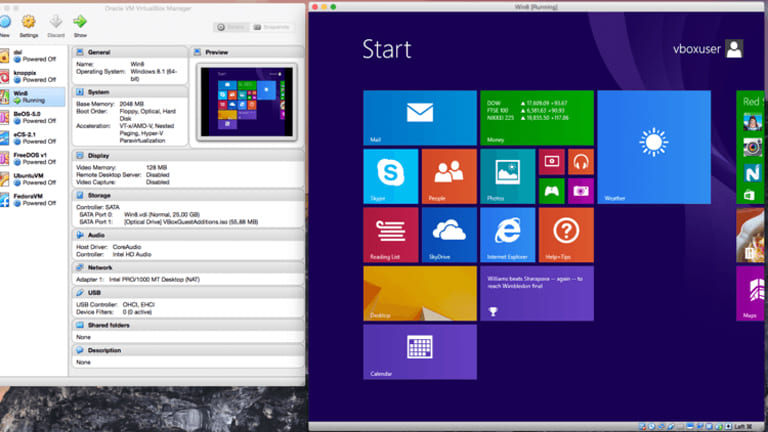Open the Maps tile

pyautogui.click(x=750, y=293)
